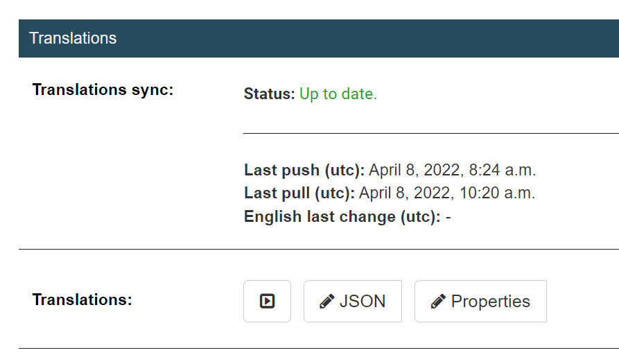Open the JSON translations editor
This screenshot has height=364, width=619.
353,301
